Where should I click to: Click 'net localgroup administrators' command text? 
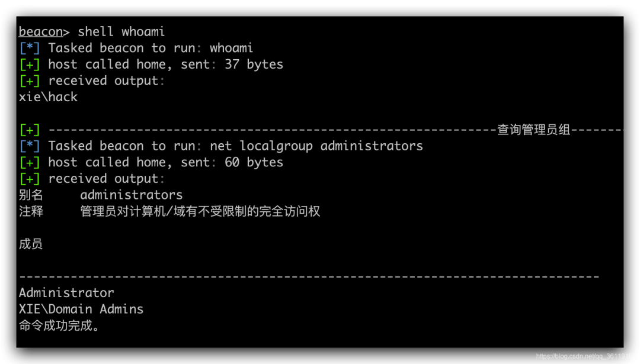click(316, 146)
